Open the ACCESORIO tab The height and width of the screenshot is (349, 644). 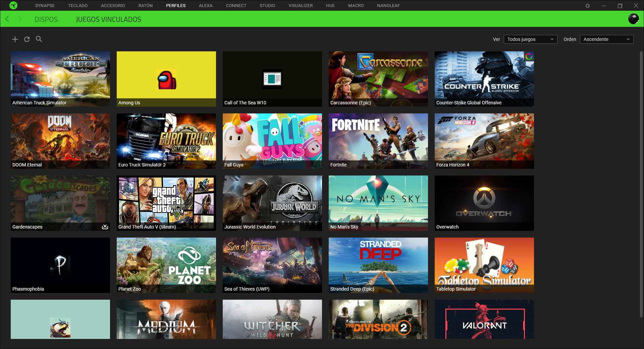(113, 6)
